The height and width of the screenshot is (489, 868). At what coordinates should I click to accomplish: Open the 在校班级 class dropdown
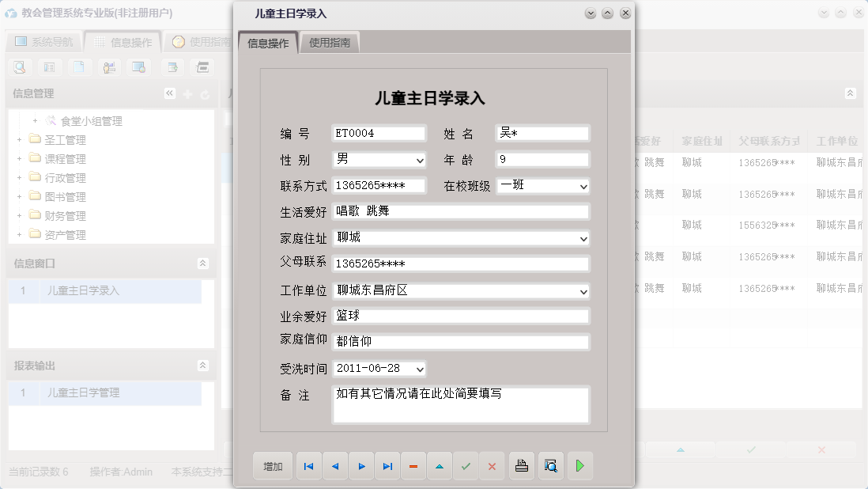pos(584,186)
